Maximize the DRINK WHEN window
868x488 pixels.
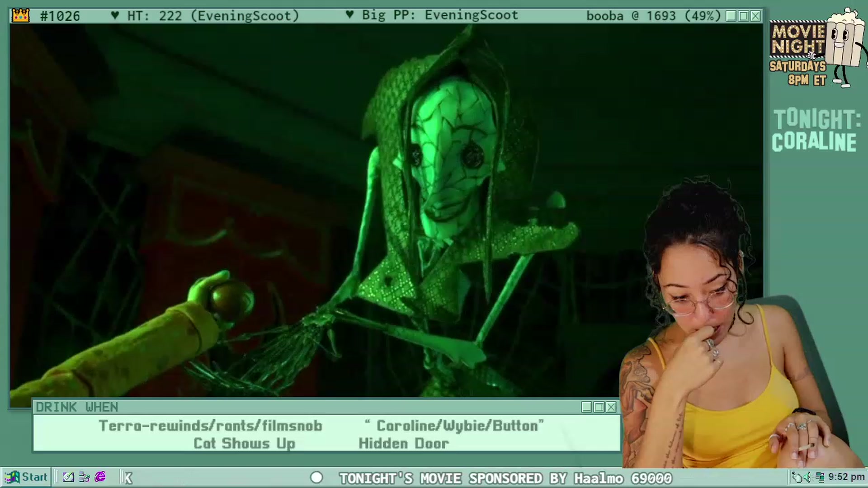(x=599, y=407)
